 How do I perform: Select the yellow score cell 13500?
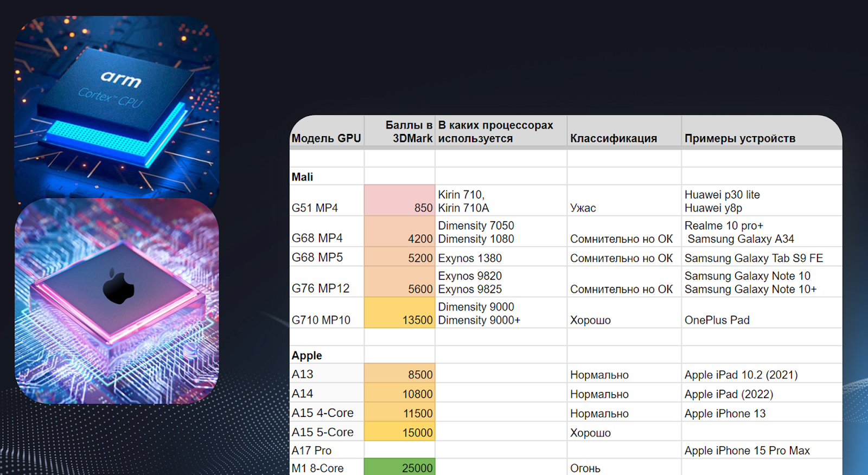pos(399,312)
